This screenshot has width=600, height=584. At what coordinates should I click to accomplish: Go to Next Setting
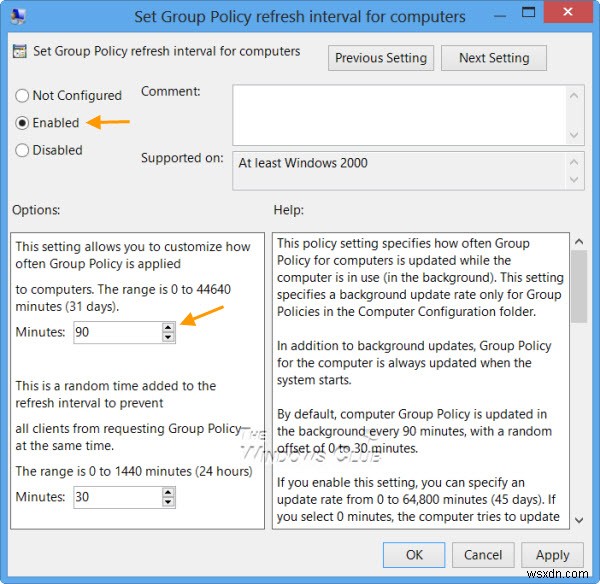pos(494,58)
